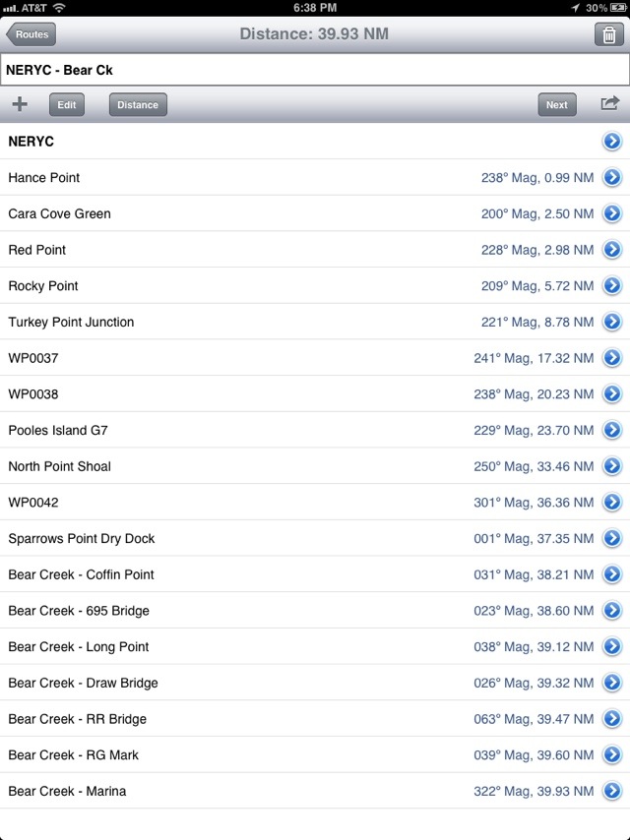Tap blue arrow next to Red Point
630x840 pixels.
point(611,250)
